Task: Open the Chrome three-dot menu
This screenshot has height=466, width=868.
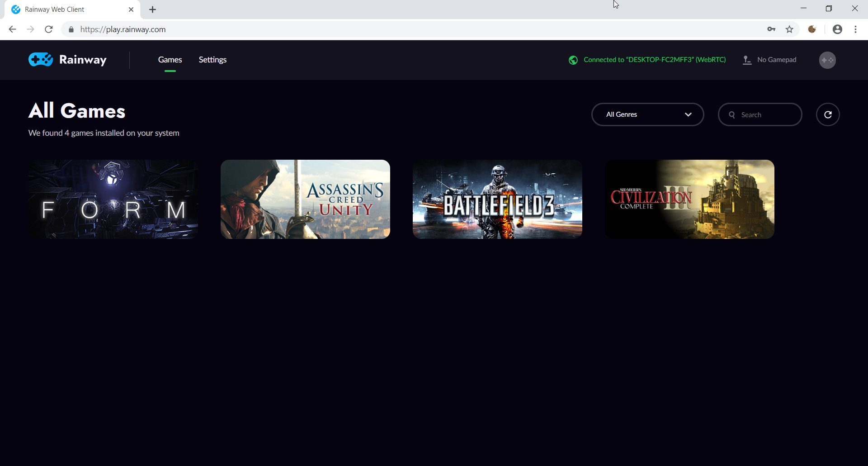Action: click(x=855, y=29)
